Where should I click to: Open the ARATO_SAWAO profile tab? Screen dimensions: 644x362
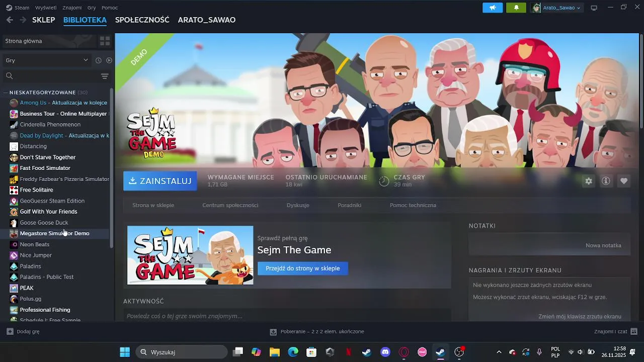point(207,20)
